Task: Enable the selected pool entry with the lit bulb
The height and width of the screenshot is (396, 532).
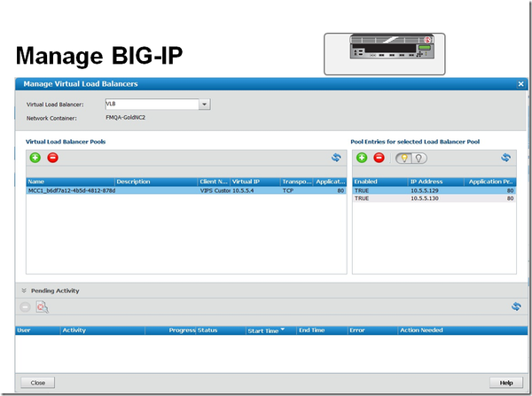Action: click(403, 159)
